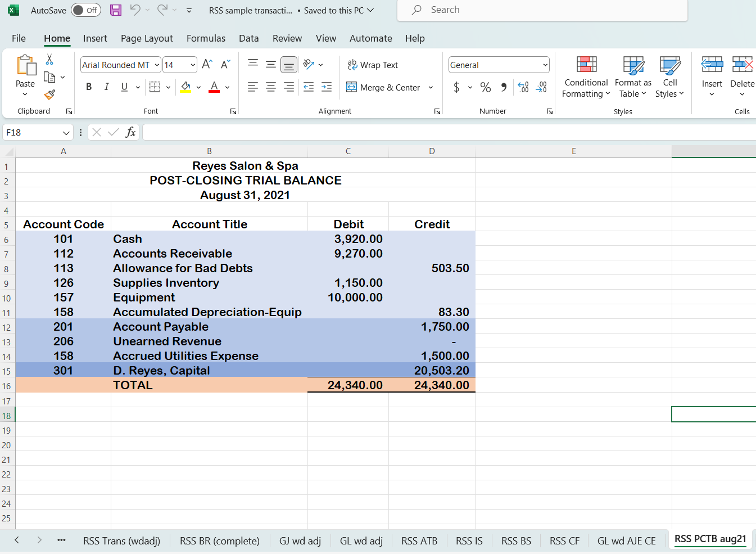Viewport: 756px width, 554px height.
Task: Switch to Page Layout tab
Action: click(147, 38)
